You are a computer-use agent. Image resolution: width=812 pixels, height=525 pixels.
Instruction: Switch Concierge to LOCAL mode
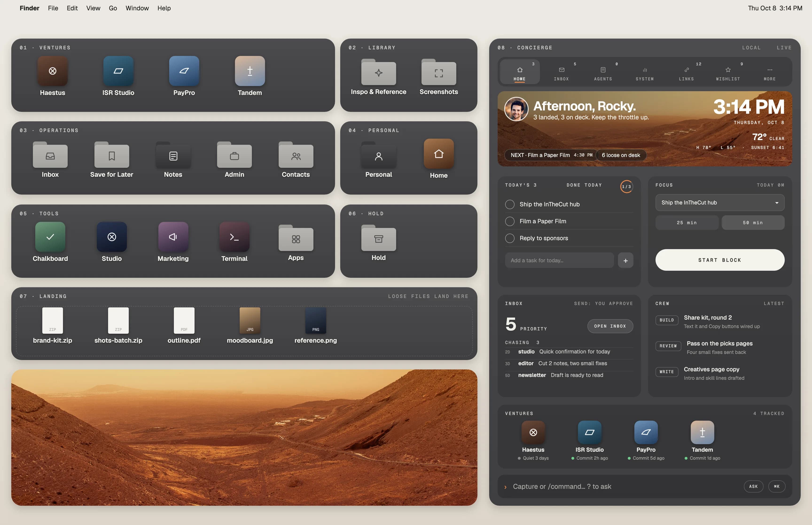(x=751, y=48)
